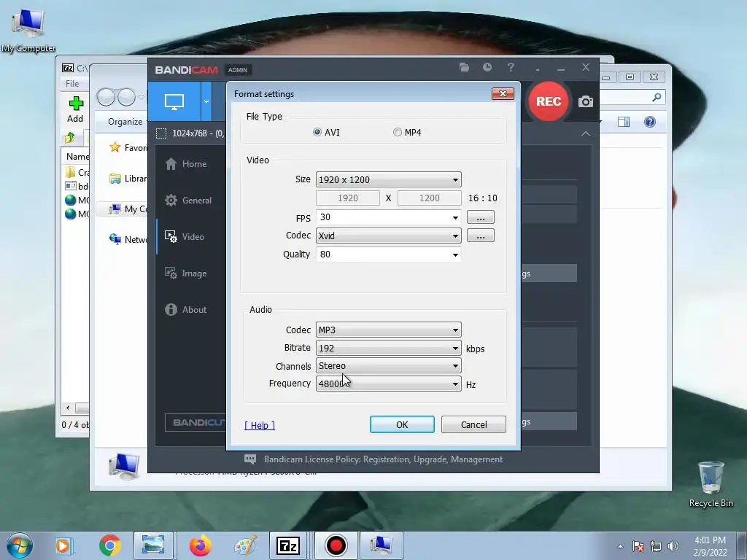The width and height of the screenshot is (747, 560).
Task: Click the rectangle area selection icon
Action: [x=161, y=133]
